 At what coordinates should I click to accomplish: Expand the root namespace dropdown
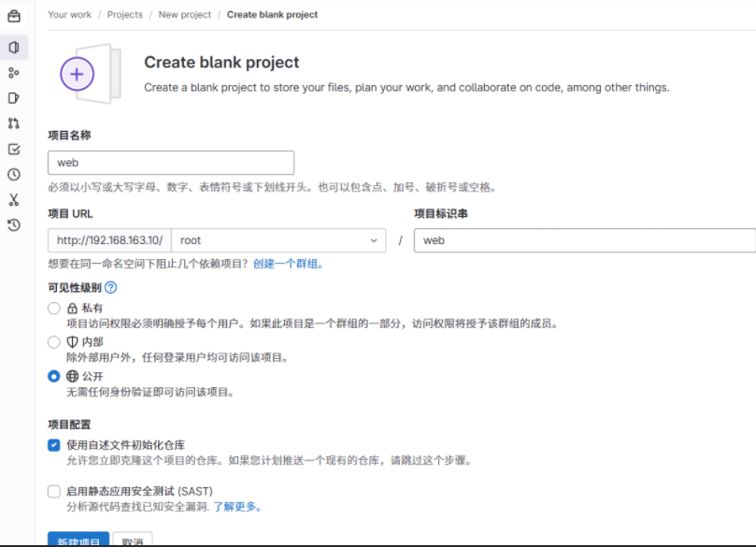[279, 240]
